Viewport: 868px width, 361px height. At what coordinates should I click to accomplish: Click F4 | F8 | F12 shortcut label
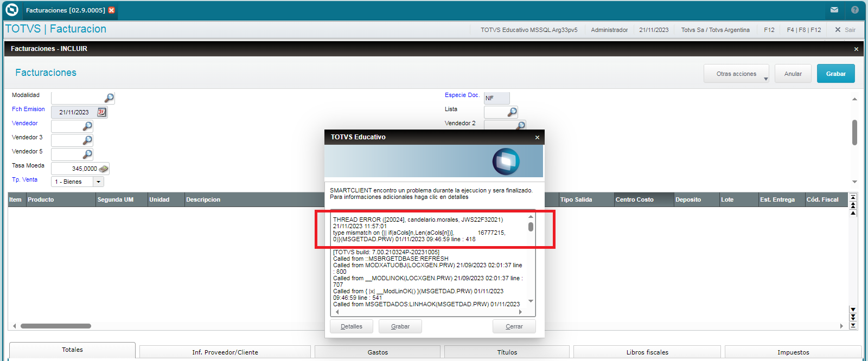[804, 30]
